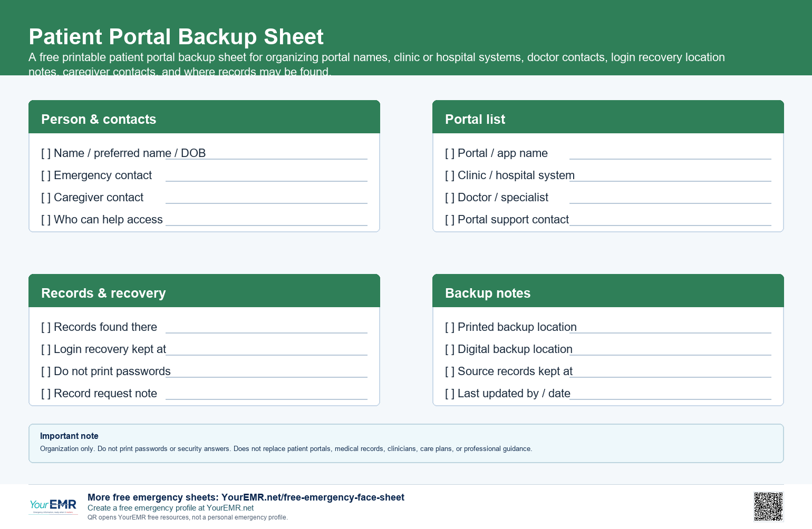This screenshot has height=529, width=812.
Task: Tick the Clinic / hospital system box
Action: pos(450,175)
